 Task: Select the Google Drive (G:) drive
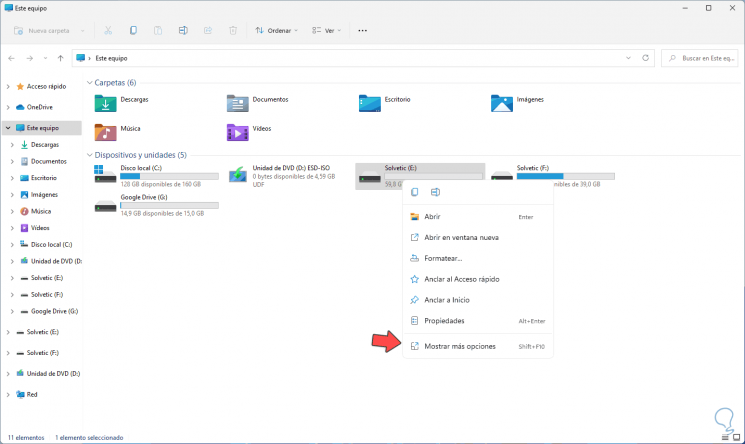[x=157, y=206]
